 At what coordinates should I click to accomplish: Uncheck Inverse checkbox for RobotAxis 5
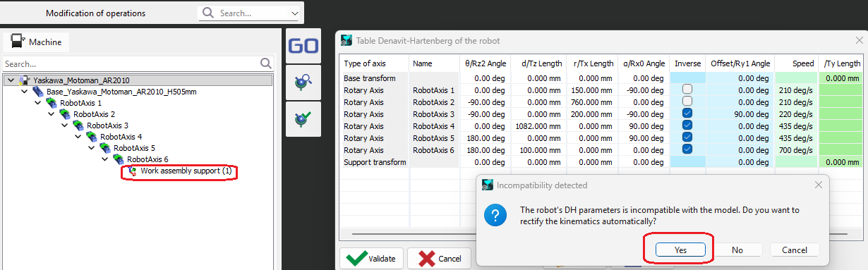[x=687, y=138]
